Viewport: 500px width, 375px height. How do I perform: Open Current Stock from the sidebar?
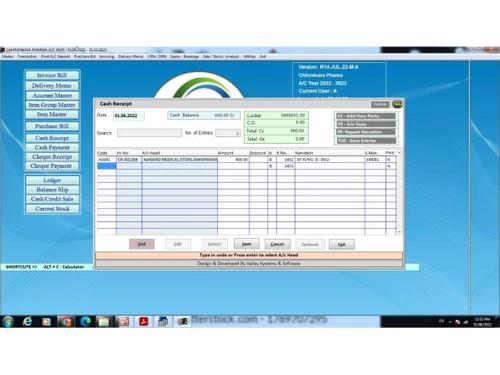point(52,209)
